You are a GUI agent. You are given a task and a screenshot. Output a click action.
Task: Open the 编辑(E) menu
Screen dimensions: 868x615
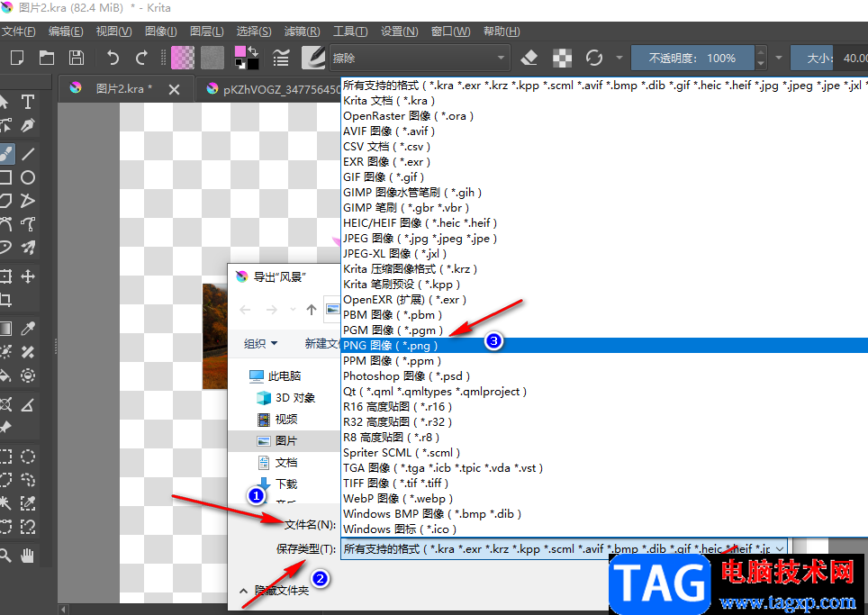click(66, 32)
